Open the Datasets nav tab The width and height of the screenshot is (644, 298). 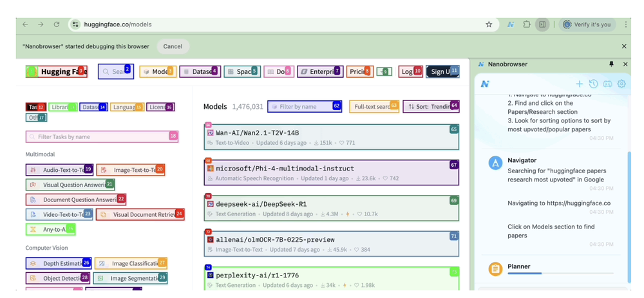click(x=198, y=71)
